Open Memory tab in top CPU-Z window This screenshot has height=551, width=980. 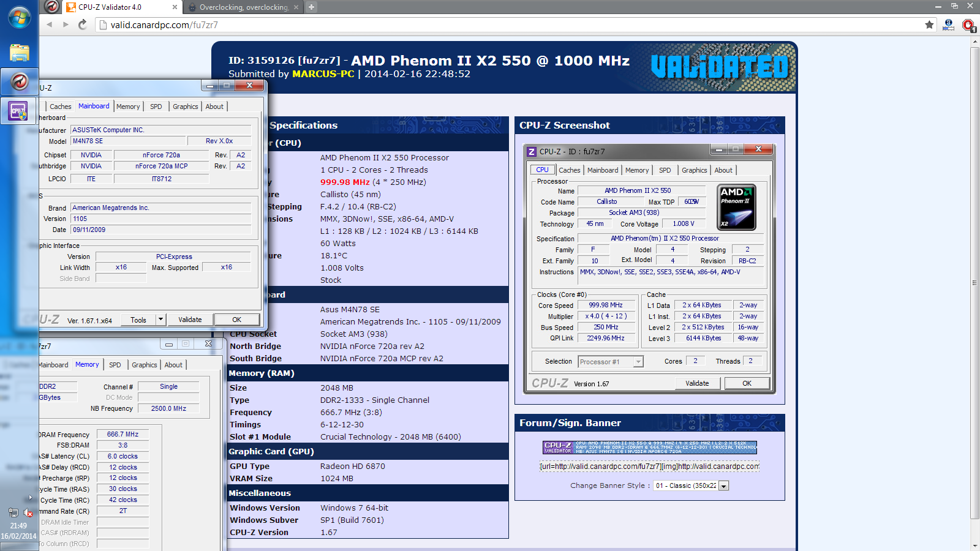tap(128, 107)
